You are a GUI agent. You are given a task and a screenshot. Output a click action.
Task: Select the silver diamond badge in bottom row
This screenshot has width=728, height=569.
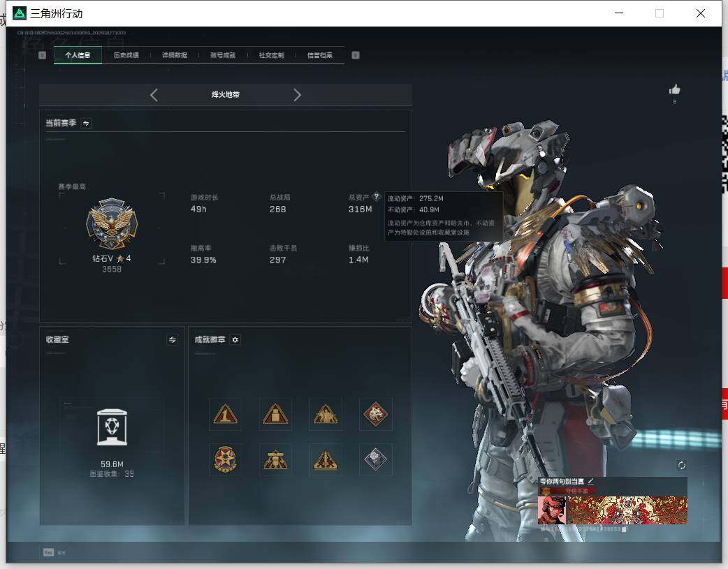[x=376, y=459]
